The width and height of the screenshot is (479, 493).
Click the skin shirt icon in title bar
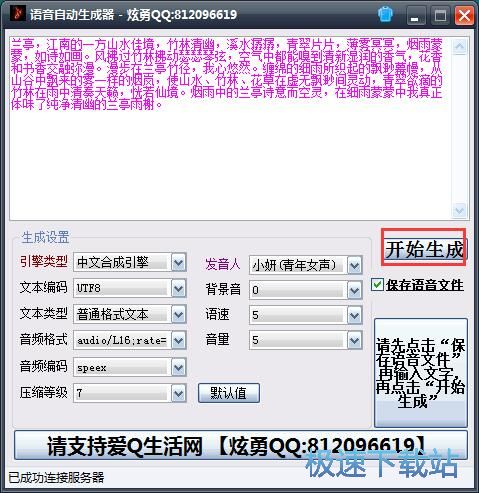click(385, 15)
